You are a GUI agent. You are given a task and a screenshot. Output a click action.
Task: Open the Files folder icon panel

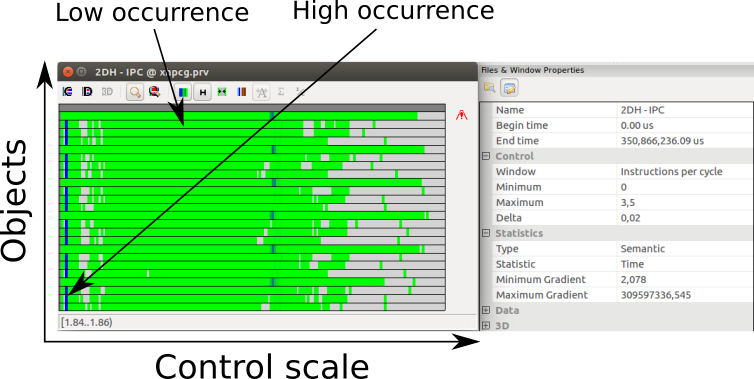[490, 88]
